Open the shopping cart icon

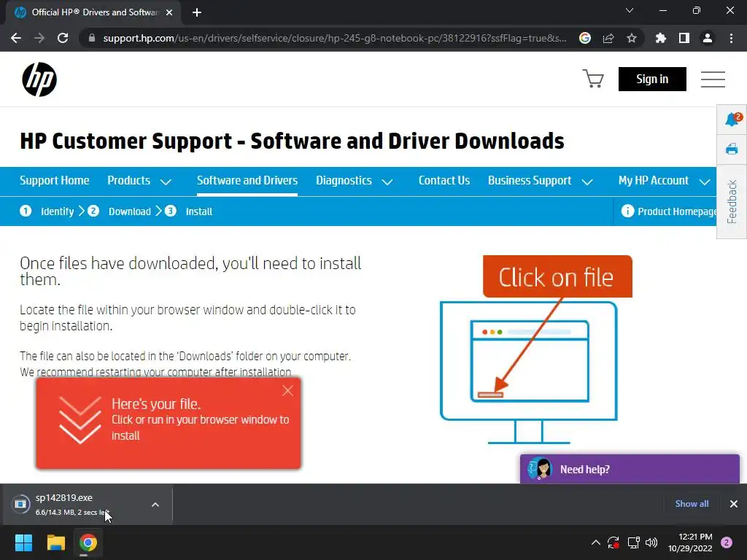[592, 79]
